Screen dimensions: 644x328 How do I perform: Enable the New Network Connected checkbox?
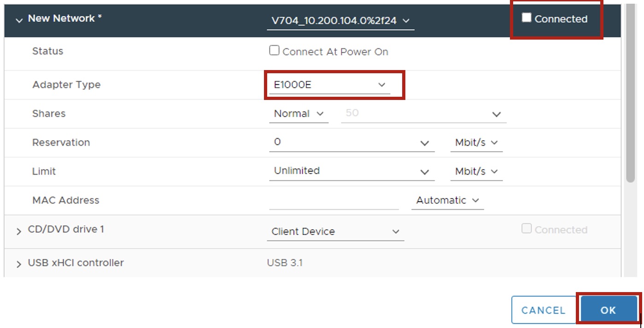coord(527,18)
